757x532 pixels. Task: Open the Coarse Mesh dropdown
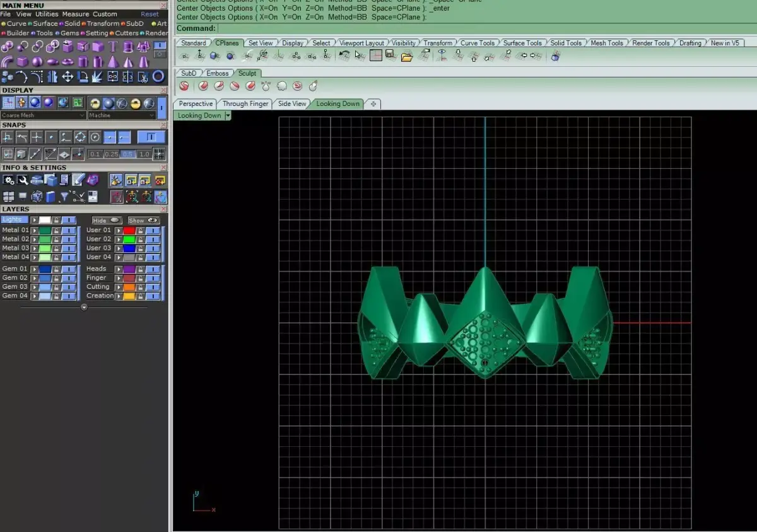tap(43, 115)
